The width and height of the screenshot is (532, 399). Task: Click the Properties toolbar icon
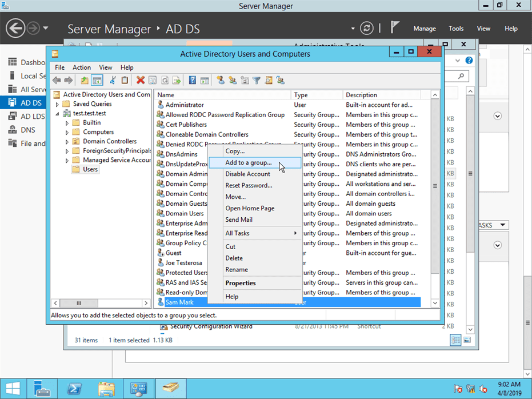tap(153, 81)
